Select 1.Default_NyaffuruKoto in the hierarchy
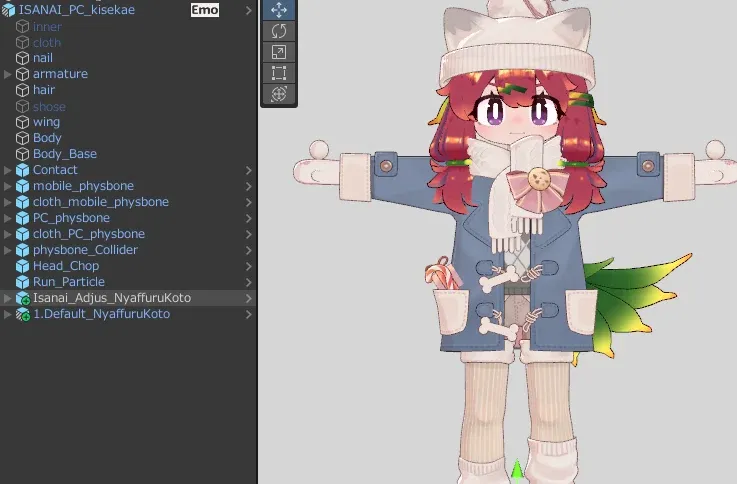 click(101, 314)
